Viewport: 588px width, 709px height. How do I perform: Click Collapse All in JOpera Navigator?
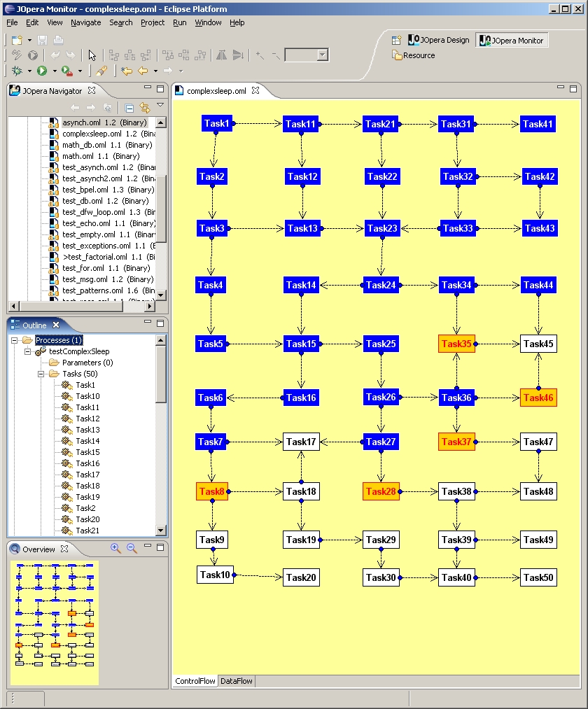(x=129, y=108)
